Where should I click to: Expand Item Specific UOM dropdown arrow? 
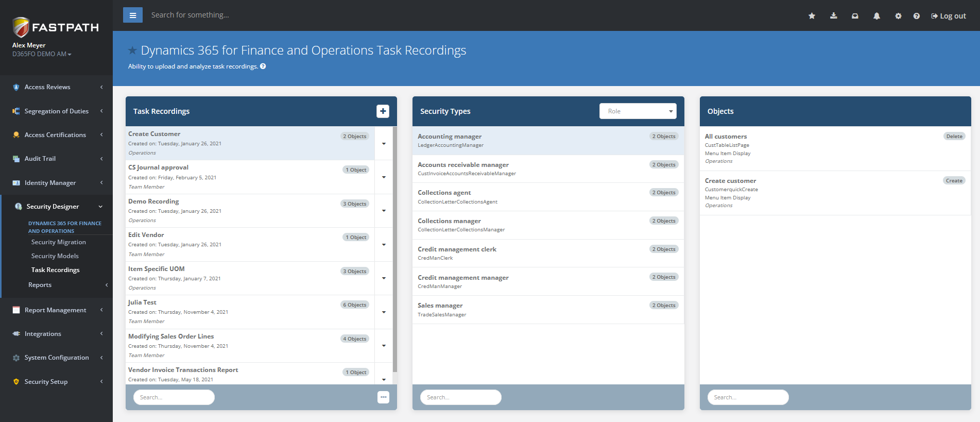pos(384,278)
